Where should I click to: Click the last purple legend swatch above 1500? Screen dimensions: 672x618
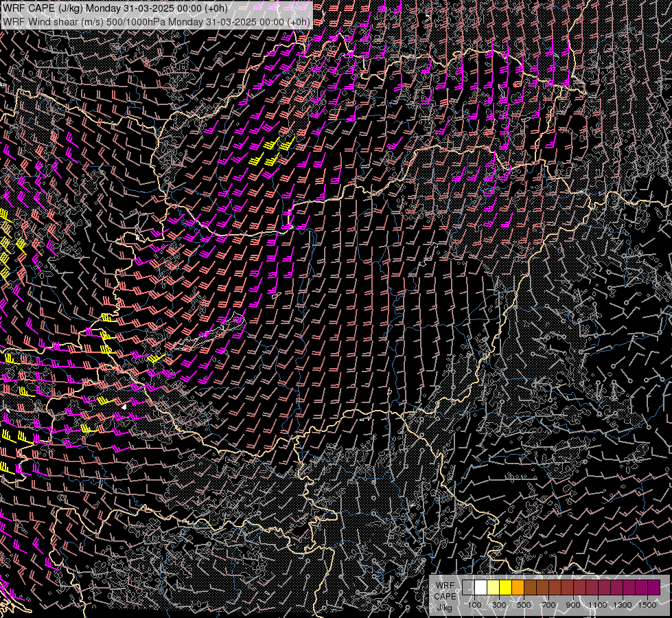click(653, 587)
